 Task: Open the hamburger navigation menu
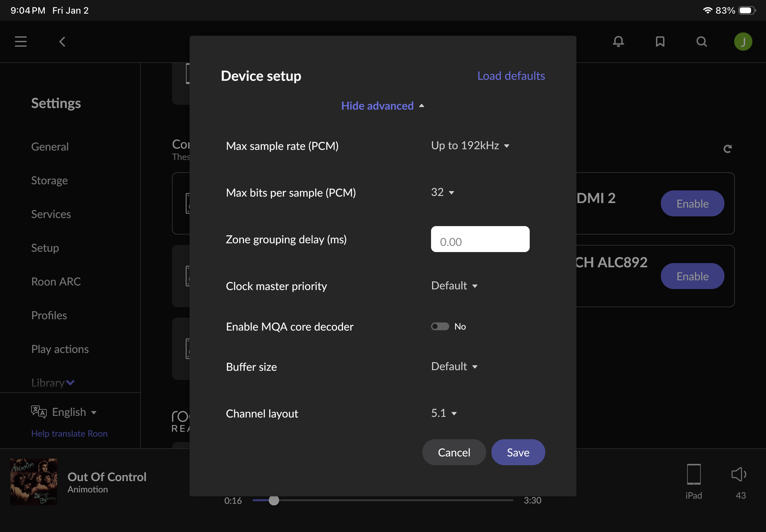pyautogui.click(x=20, y=41)
